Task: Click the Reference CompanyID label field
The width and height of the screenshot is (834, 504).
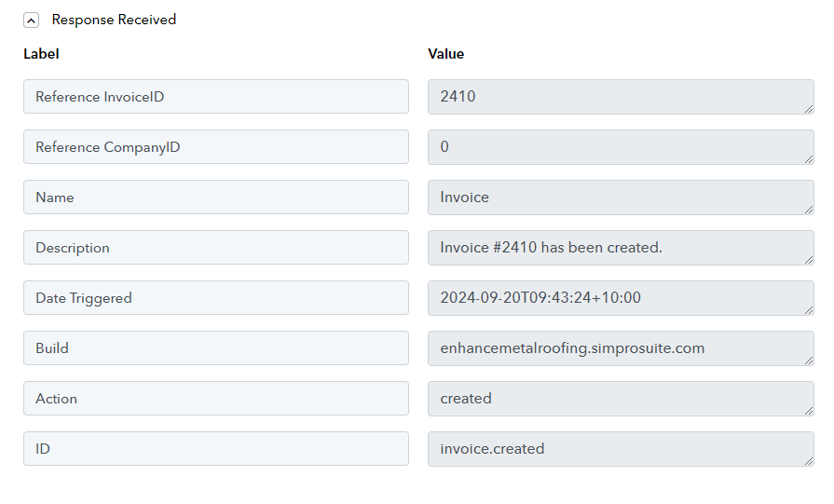Action: [216, 147]
